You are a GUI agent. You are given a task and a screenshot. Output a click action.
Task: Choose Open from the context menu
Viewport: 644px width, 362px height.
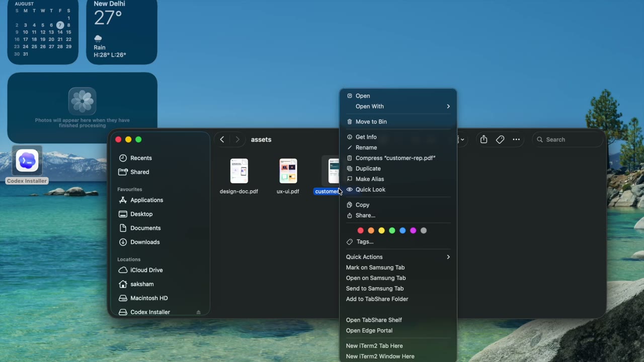click(398, 96)
